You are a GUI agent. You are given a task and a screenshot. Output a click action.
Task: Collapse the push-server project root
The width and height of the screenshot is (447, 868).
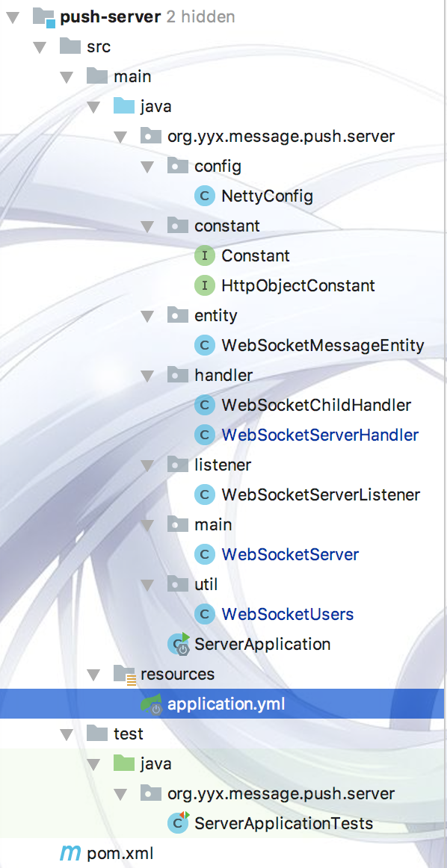pos(13,18)
